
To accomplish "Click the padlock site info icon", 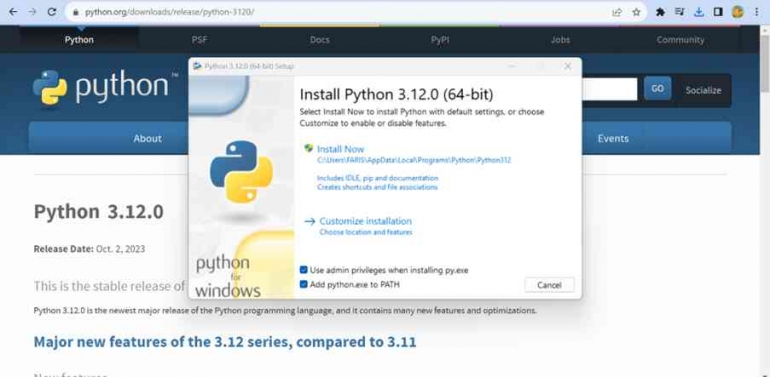I will (75, 12).
